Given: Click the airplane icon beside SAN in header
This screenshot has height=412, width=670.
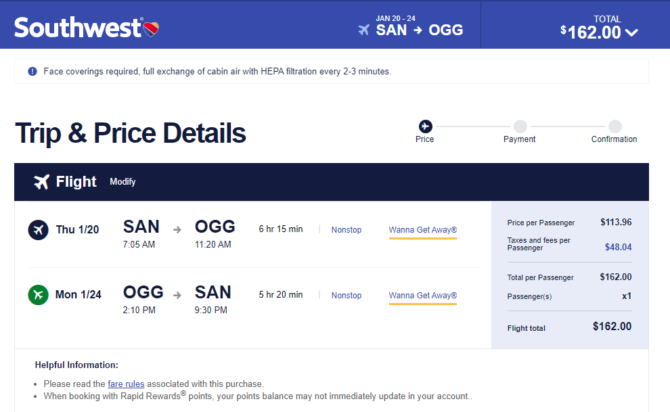Looking at the screenshot, I should [x=364, y=30].
